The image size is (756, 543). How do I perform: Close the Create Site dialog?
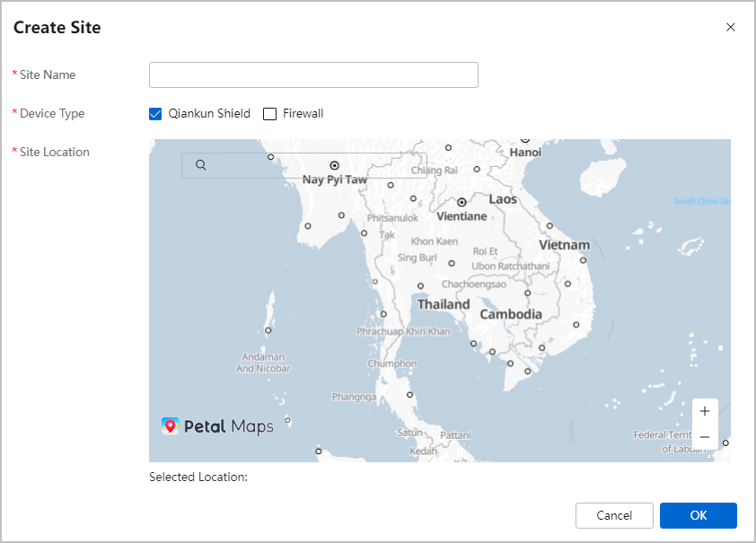[x=731, y=27]
